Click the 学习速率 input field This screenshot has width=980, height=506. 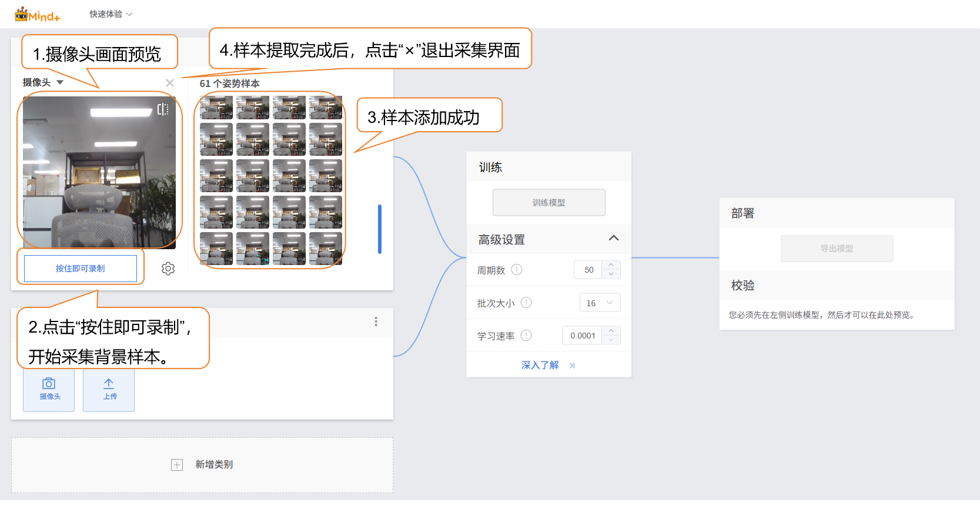click(x=582, y=336)
